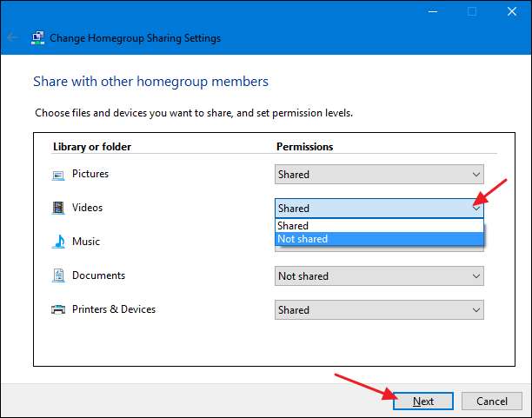Click the Music note icon
Screen dimensions: 532x418
point(58,242)
